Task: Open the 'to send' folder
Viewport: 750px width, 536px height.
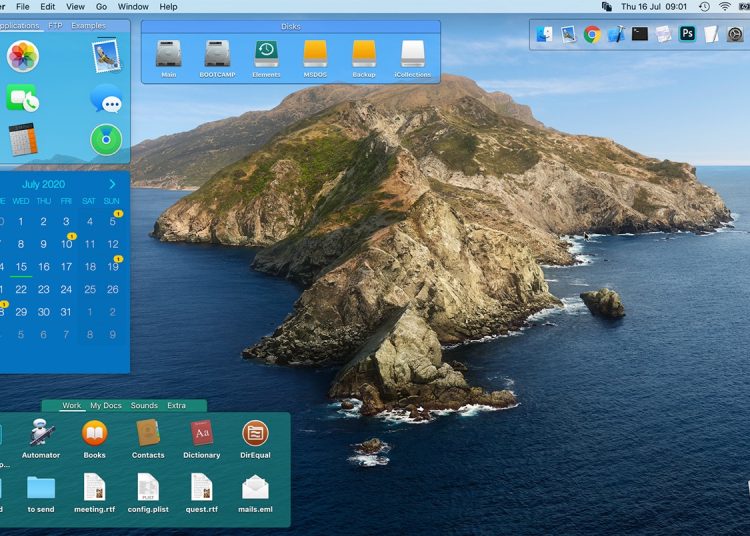Action: 41,488
